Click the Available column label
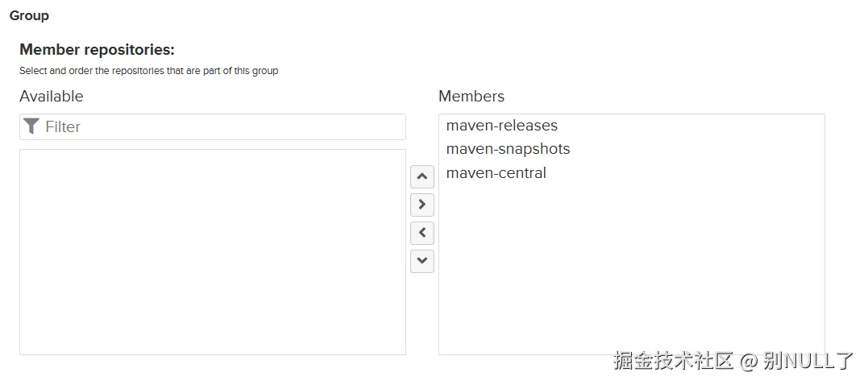Viewport: 868px width, 385px height. [51, 97]
